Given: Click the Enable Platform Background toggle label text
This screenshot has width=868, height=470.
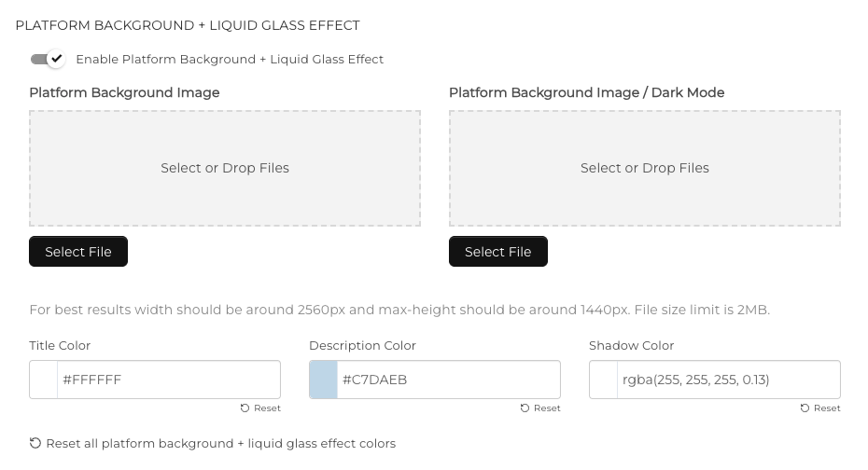Looking at the screenshot, I should [229, 59].
